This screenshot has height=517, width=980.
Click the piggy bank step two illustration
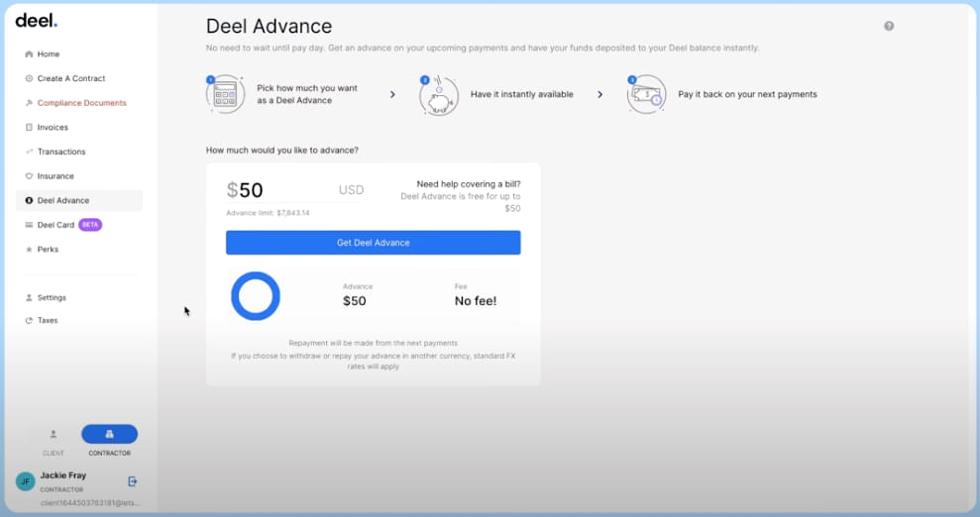pos(439,95)
